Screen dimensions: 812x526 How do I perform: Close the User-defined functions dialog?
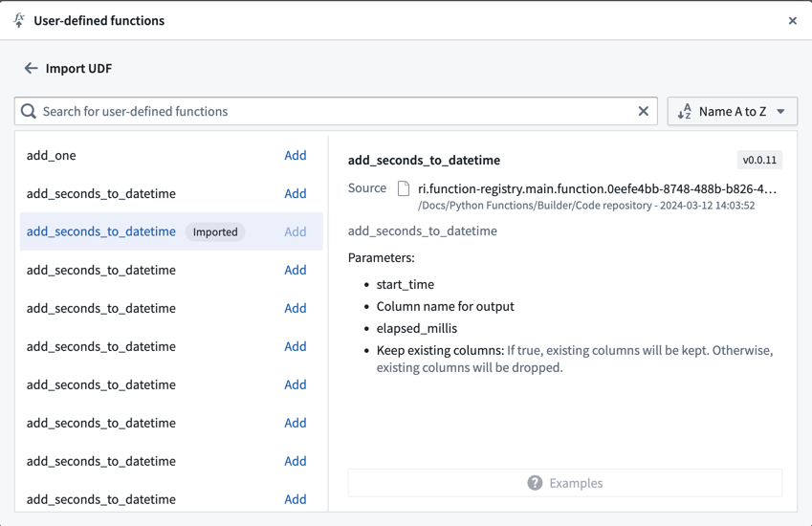(x=792, y=21)
